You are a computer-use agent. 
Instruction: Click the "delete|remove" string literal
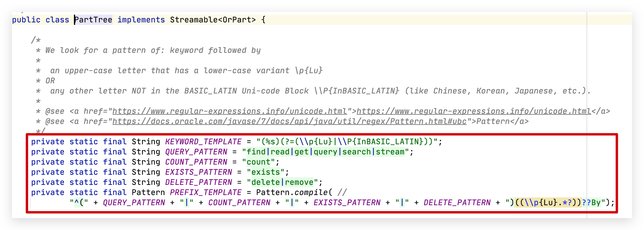(282, 182)
